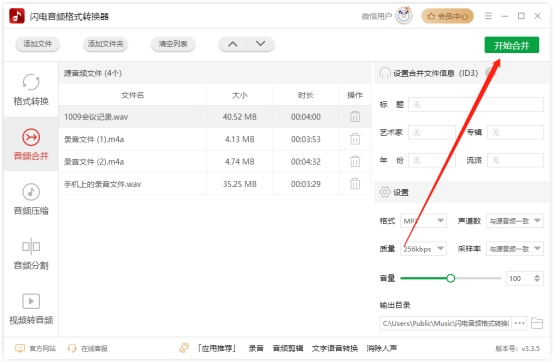Click the 音频分割 split icon
554x363 pixels.
[31, 246]
